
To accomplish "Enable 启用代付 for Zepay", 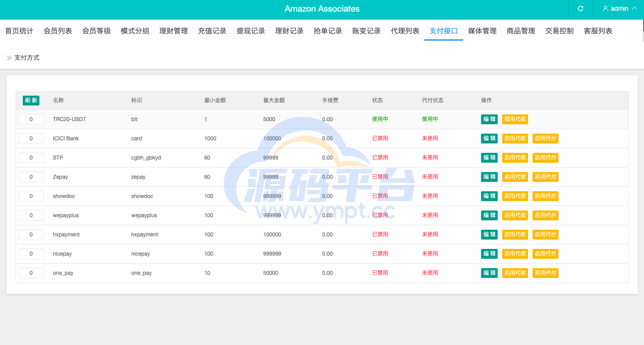I will (x=546, y=177).
